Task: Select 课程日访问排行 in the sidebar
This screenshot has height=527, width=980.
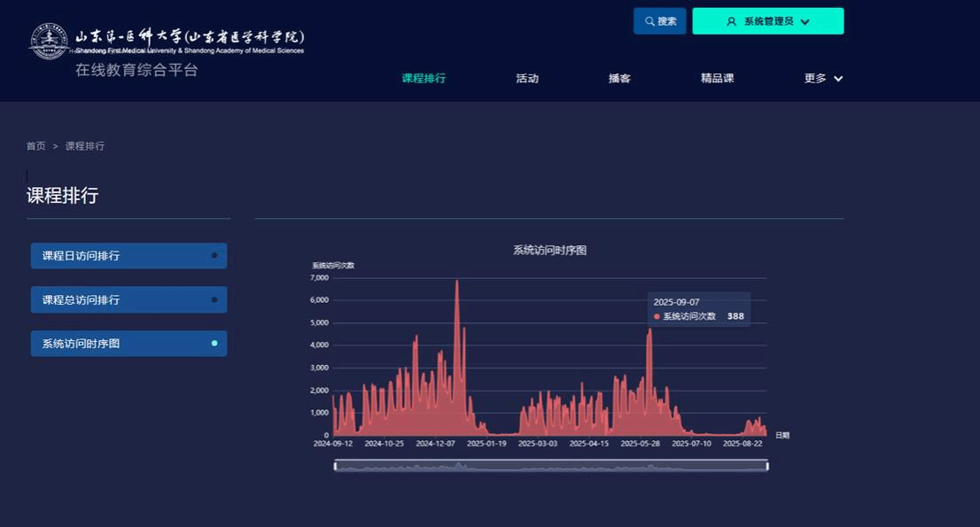Action: point(82,256)
